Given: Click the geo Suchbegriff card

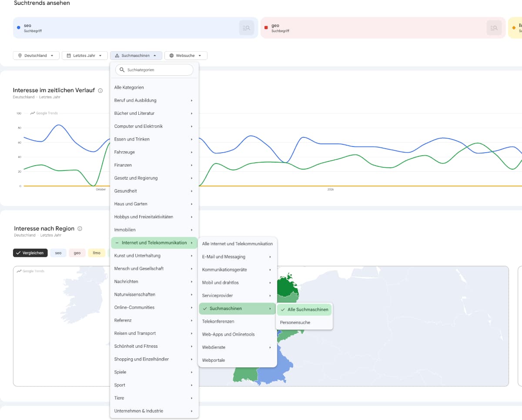Looking at the screenshot, I should click(x=383, y=28).
